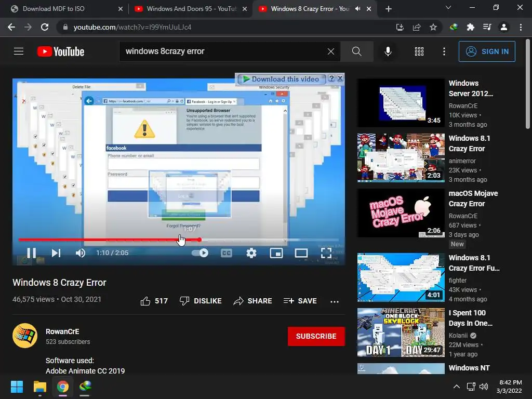Like the video with 517 likes
This screenshot has width=532, height=399.
(x=154, y=301)
